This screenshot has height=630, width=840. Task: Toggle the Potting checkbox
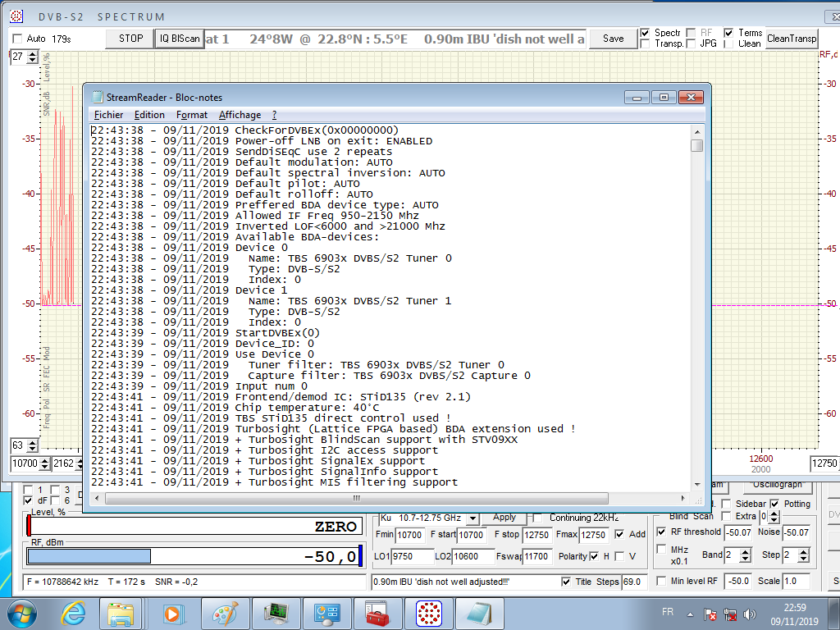(x=774, y=504)
